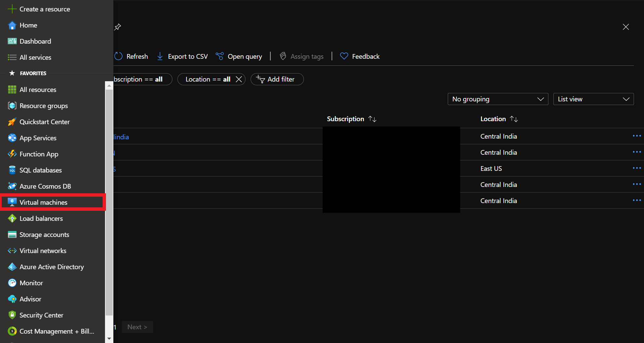Open the List view dropdown
The image size is (644, 343).
pyautogui.click(x=593, y=99)
